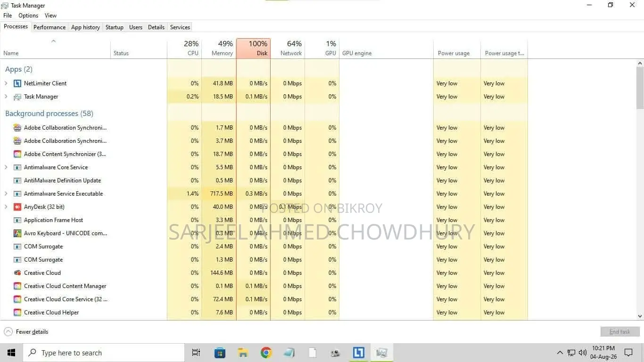
Task: Sort processes by the Memory column
Action: (x=219, y=49)
